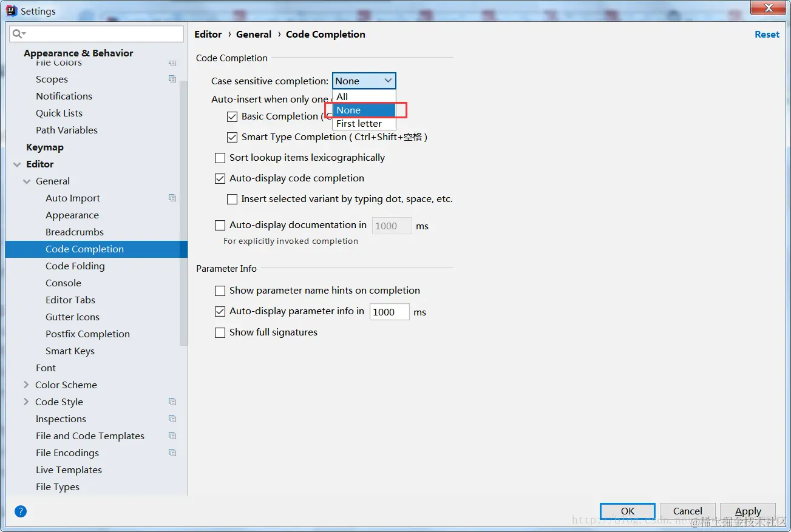Click the project-level icon beside File and Code Templates

[172, 436]
